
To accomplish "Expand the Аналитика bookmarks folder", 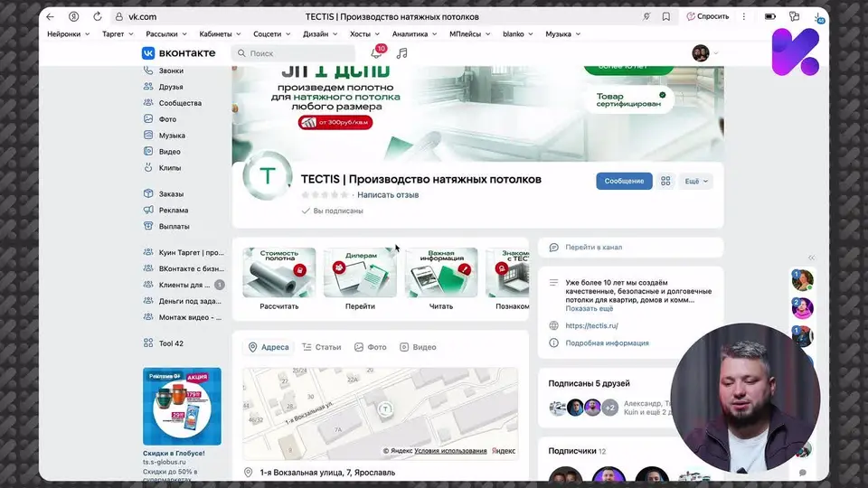I will [414, 33].
